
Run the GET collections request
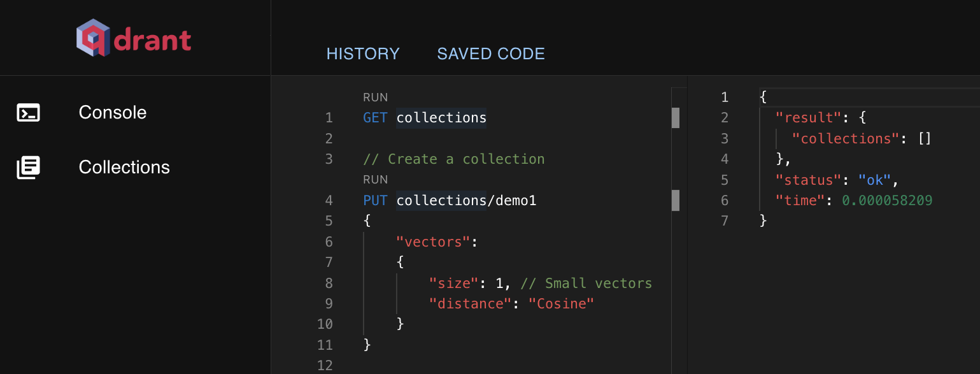pos(375,97)
